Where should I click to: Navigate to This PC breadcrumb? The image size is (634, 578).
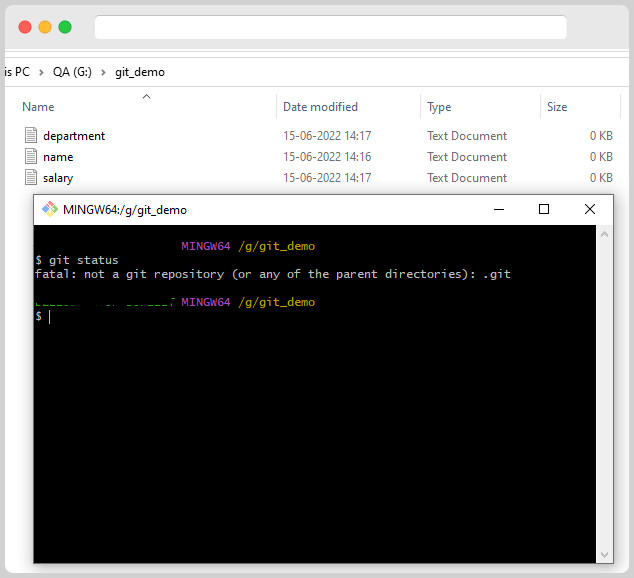[x=17, y=72]
